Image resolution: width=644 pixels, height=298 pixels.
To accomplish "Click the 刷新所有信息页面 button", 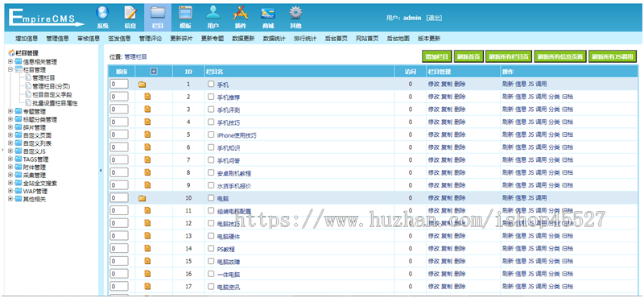I will click(560, 56).
